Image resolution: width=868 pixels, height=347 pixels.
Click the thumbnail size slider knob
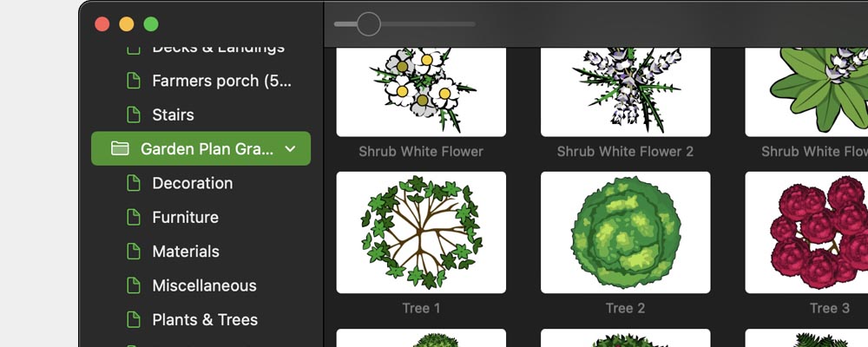tap(369, 24)
